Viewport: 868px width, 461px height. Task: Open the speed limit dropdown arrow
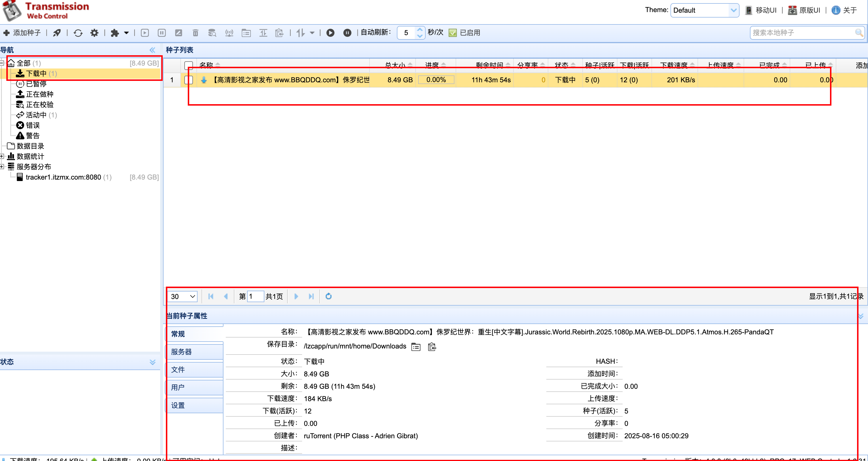click(x=312, y=33)
